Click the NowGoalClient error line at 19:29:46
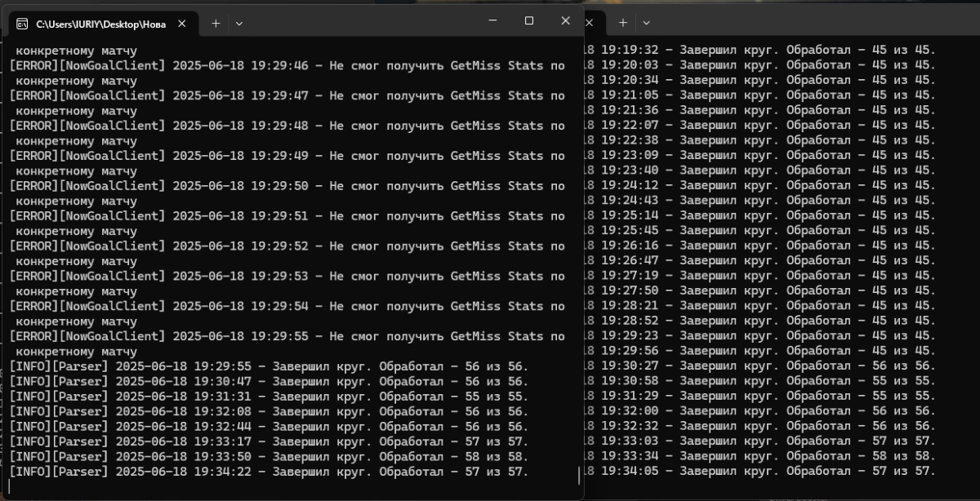This screenshot has height=501, width=980. 286,65
